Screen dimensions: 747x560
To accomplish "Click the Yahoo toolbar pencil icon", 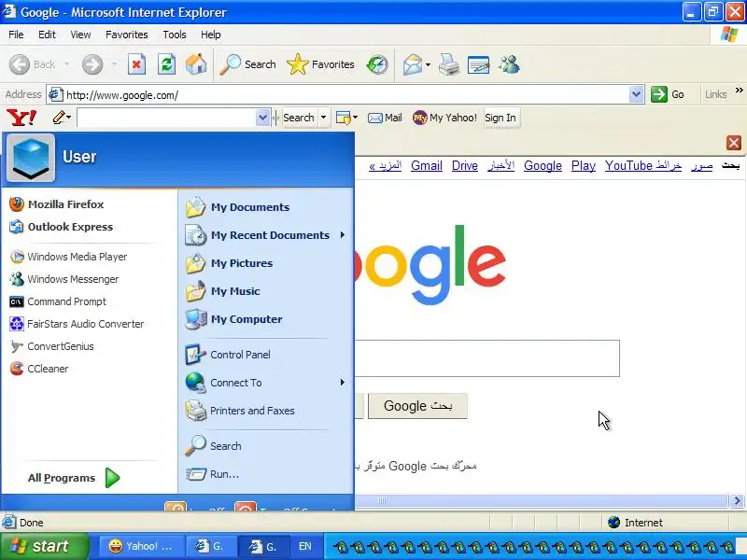I will 59,118.
